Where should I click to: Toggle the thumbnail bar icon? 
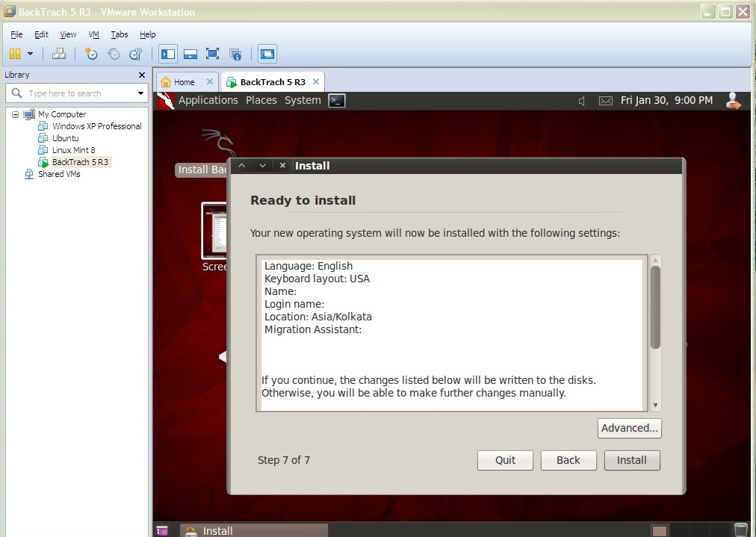(190, 54)
